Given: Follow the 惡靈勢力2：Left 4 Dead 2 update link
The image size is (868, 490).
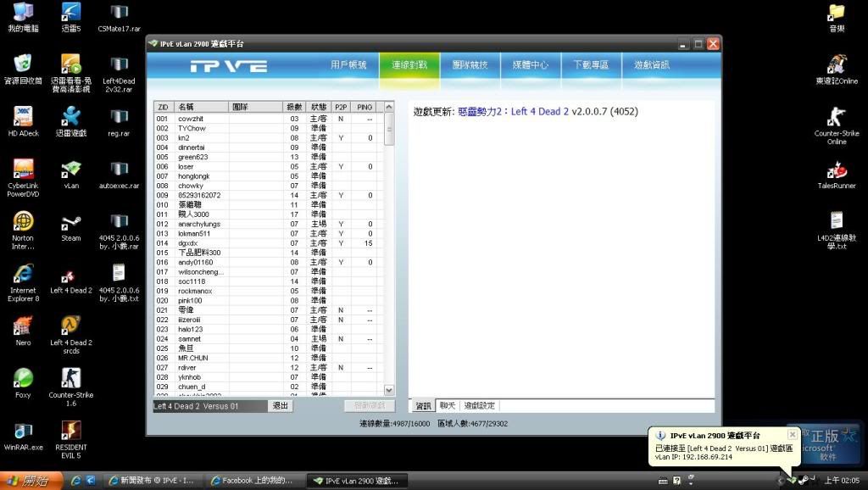Looking at the screenshot, I should pos(513,112).
